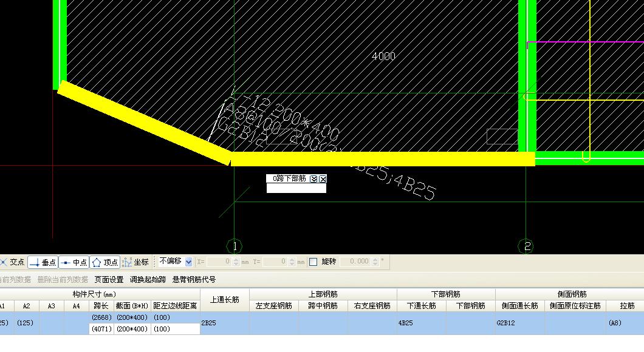Tick the 旋转 rotation checkbox
Screen dimensions: 644x352
tap(313, 262)
